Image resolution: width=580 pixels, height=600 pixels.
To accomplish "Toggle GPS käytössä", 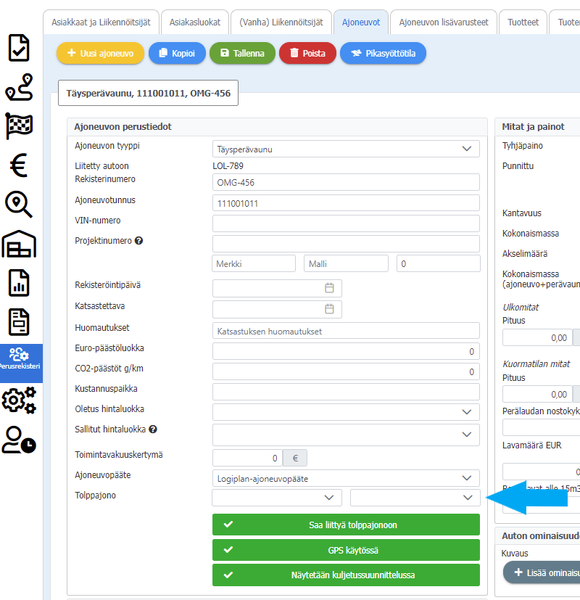I will [346, 550].
